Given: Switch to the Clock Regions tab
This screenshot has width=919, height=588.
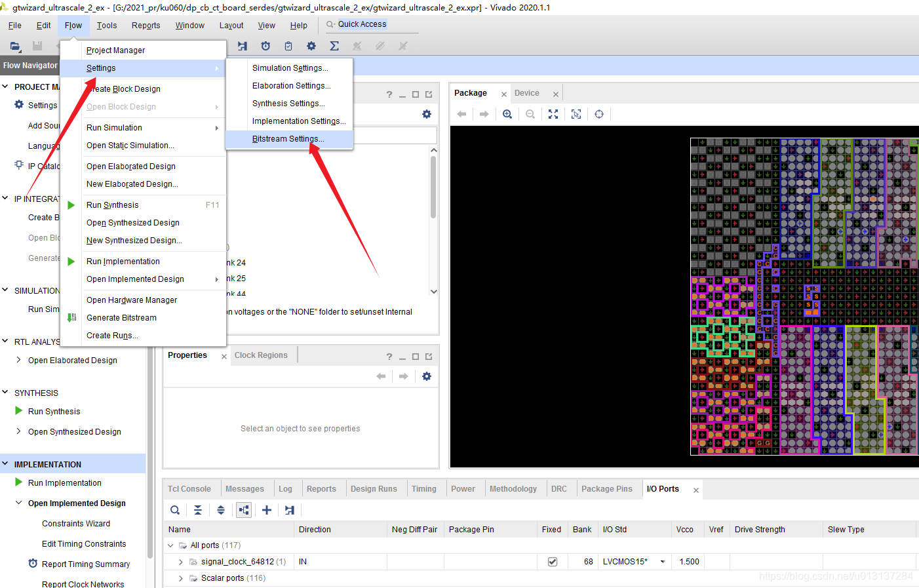Looking at the screenshot, I should coord(261,355).
